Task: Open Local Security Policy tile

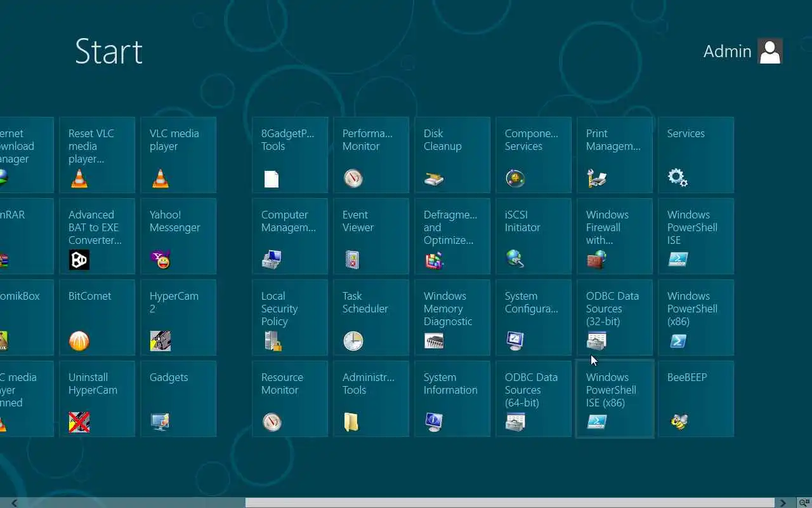Action: 290,317
